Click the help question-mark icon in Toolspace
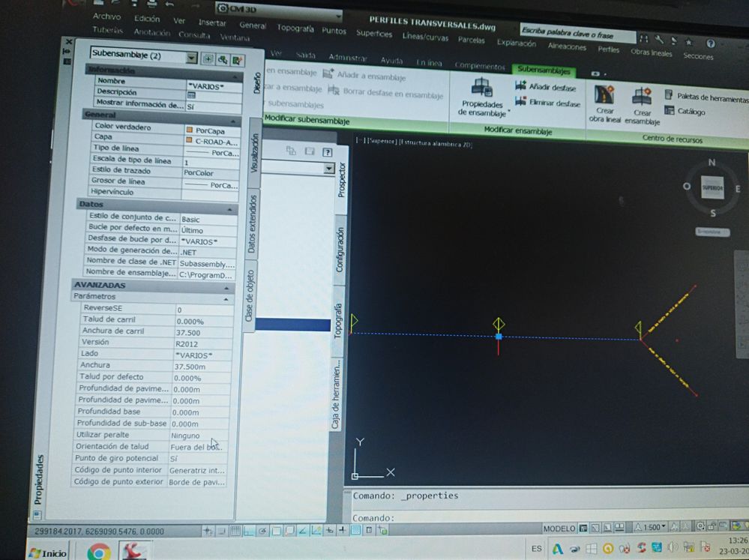This screenshot has height=560, width=749. click(x=327, y=152)
